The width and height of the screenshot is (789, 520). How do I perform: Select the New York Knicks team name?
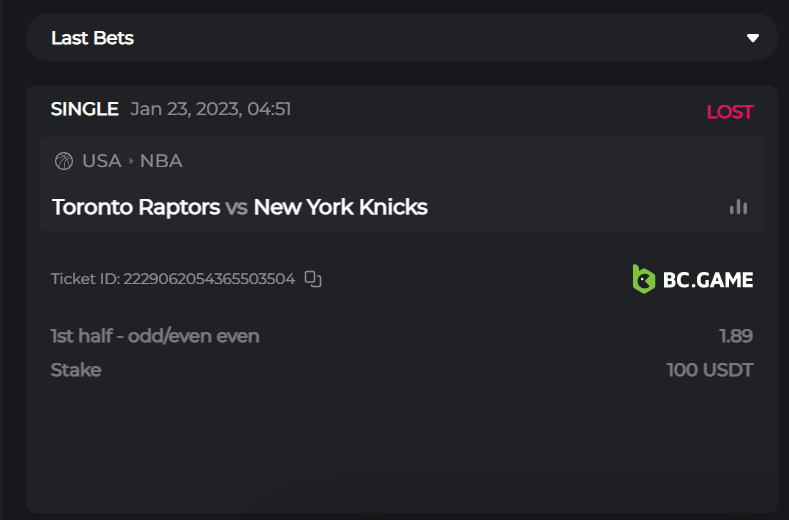click(x=340, y=207)
